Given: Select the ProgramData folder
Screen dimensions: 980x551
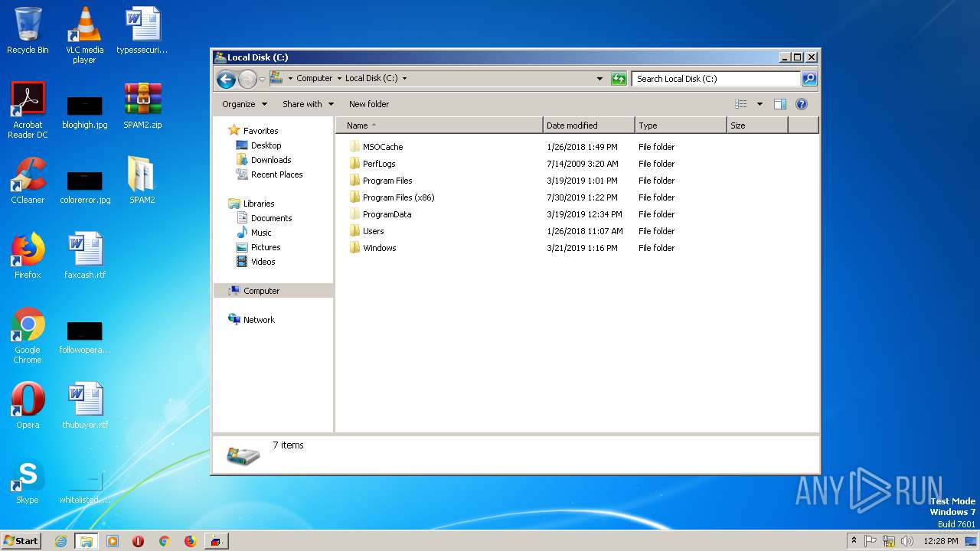Looking at the screenshot, I should click(x=387, y=214).
